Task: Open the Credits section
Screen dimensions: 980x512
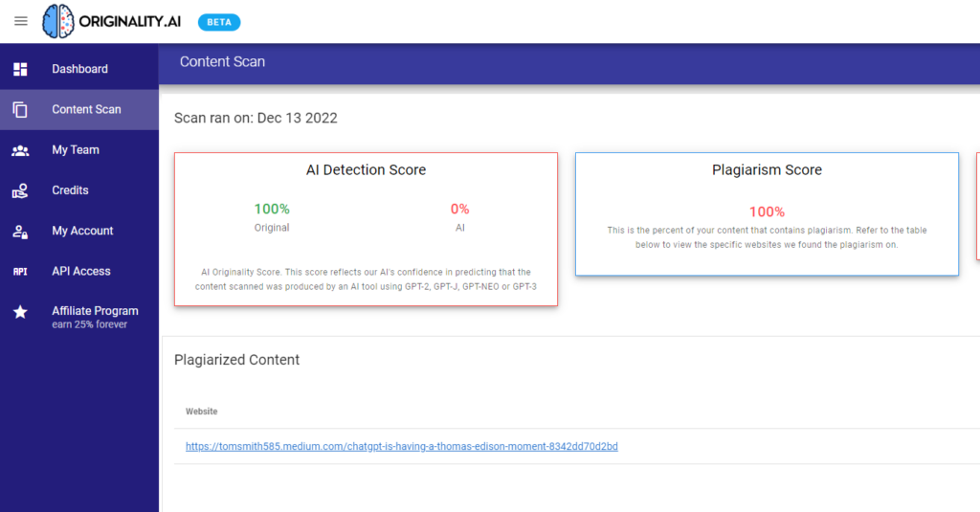Action: [79, 190]
